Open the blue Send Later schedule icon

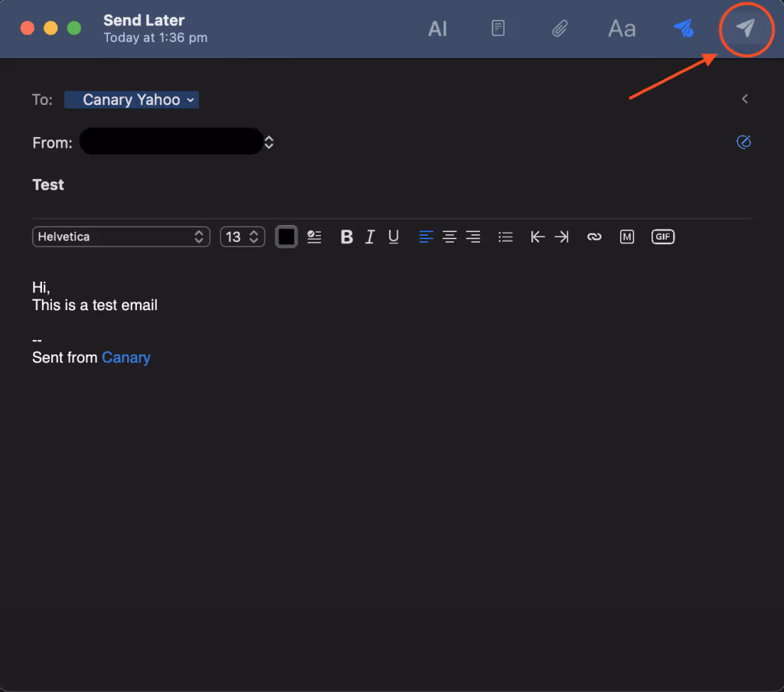point(684,28)
